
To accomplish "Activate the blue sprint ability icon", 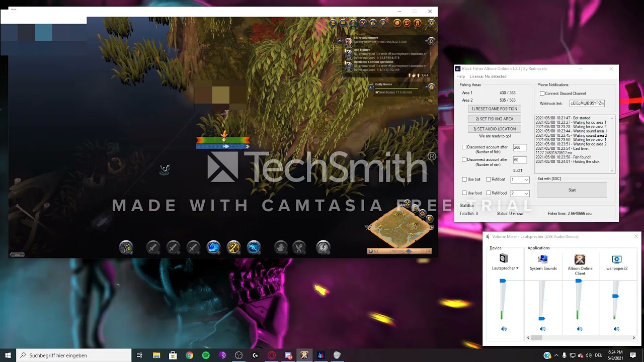I will (x=254, y=247).
